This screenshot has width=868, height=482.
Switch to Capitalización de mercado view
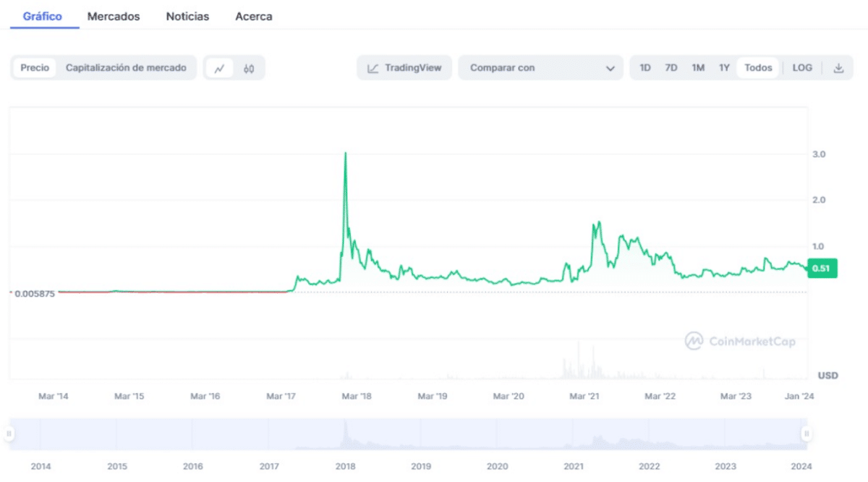pyautogui.click(x=129, y=67)
